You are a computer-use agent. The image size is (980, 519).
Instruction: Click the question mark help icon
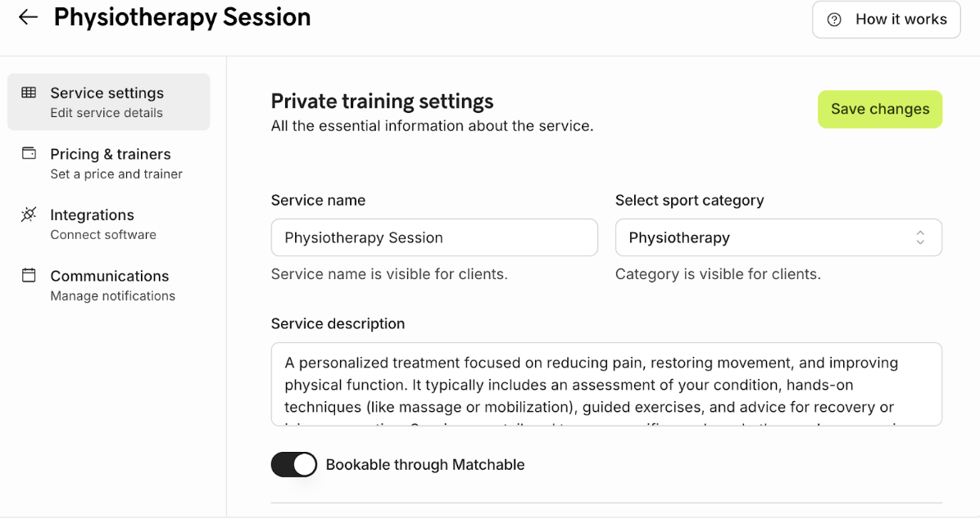pyautogui.click(x=834, y=20)
